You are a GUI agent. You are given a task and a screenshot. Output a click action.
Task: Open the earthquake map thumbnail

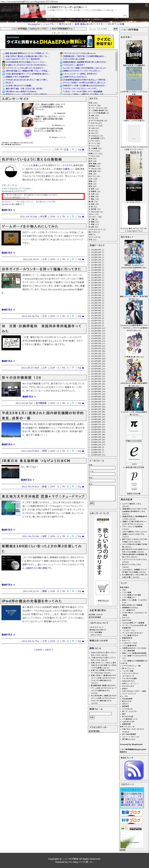pyautogui.click(x=11, y=508)
